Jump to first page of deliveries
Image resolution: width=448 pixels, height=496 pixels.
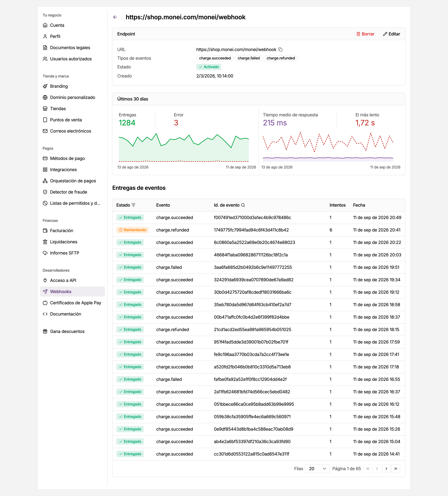[x=368, y=469]
